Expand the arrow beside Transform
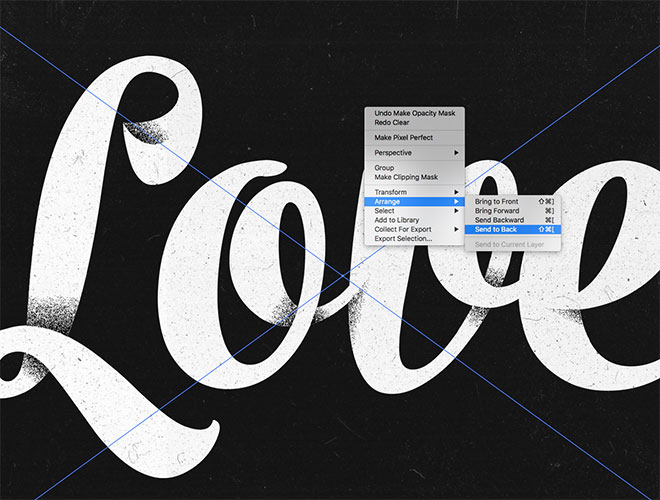Screen dimensions: 660x500 click(x=456, y=192)
